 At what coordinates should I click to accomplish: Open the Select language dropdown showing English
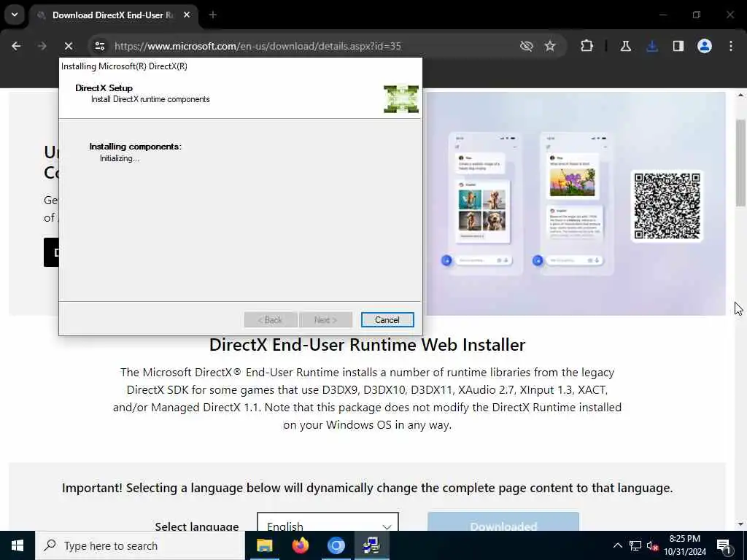328,522
